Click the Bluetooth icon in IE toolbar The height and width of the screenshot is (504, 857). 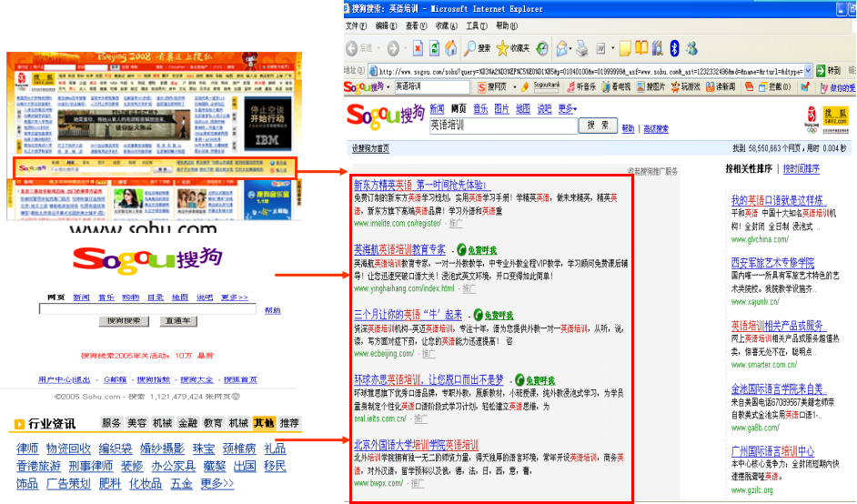674,48
